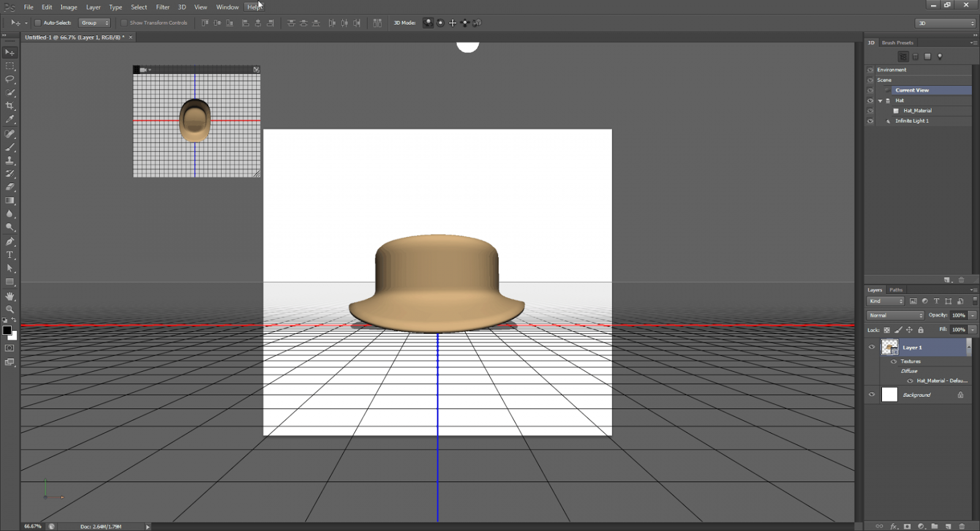Open the 3D panel options menu
Image resolution: width=980 pixels, height=531 pixels.
point(974,43)
